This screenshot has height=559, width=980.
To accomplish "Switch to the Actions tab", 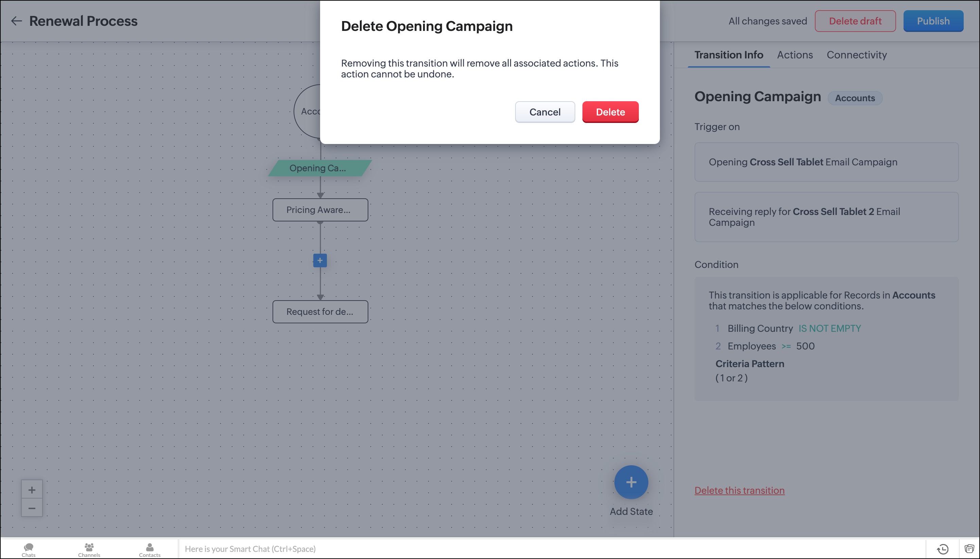I will point(794,55).
